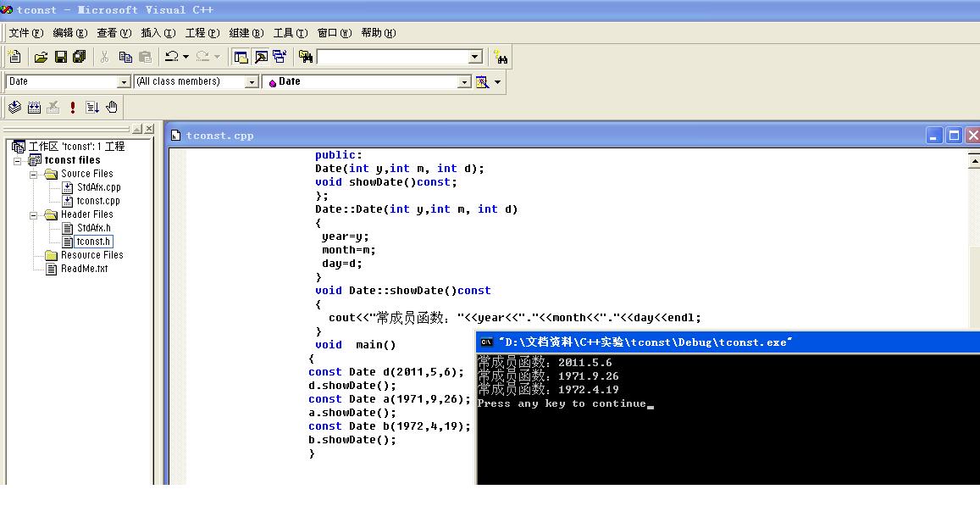Minimize the tconst.cpp document window
The width and height of the screenshot is (980, 506).
coord(933,136)
